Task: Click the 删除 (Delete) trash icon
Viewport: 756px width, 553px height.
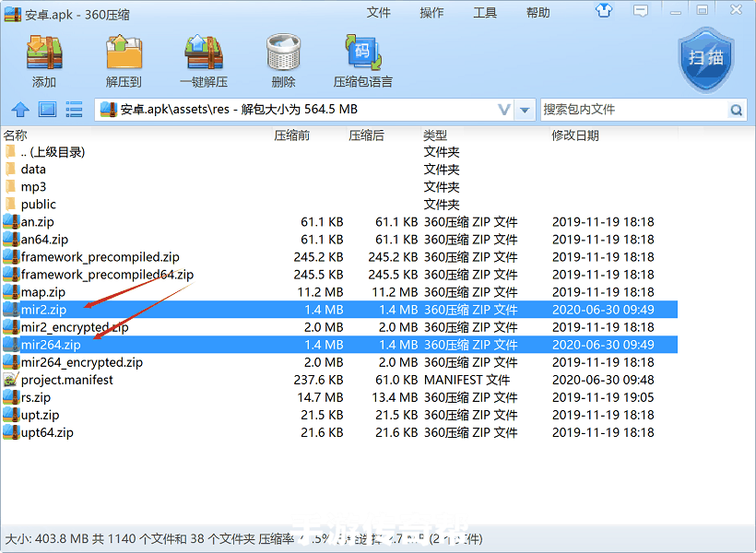Action: [283, 61]
